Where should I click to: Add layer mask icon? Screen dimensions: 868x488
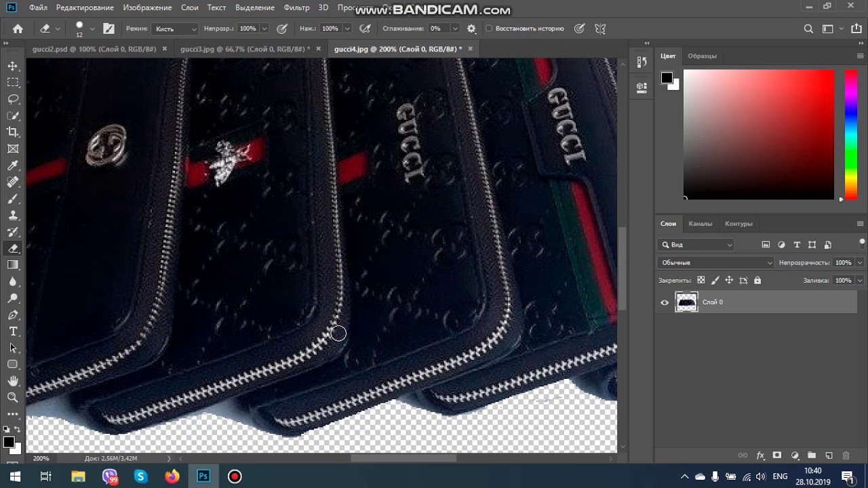pos(777,455)
